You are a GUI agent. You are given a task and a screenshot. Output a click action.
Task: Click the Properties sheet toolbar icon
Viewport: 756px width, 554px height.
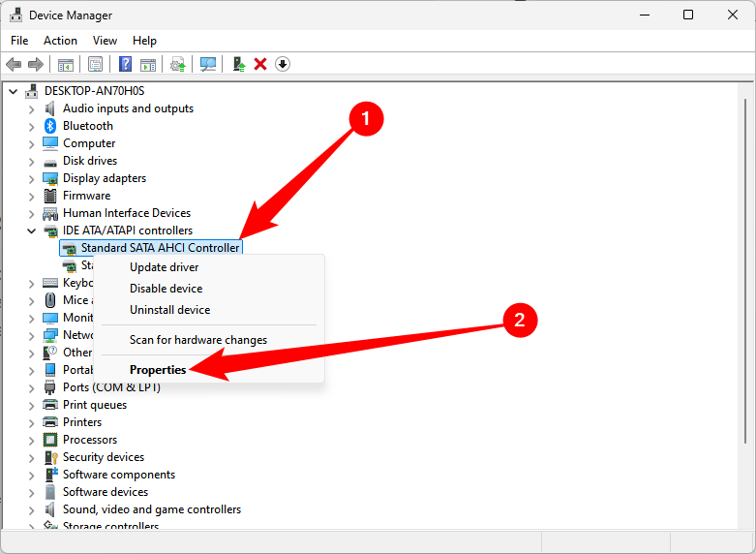(x=95, y=64)
